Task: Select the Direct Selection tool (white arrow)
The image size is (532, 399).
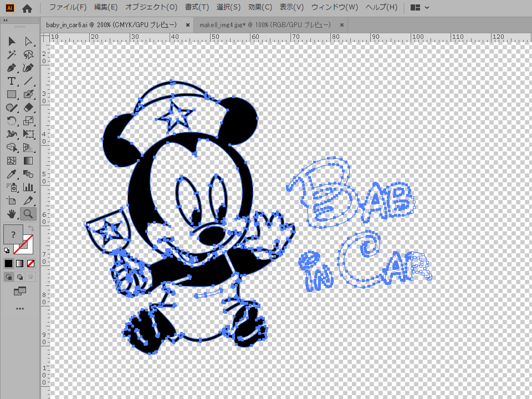Action: [x=28, y=42]
